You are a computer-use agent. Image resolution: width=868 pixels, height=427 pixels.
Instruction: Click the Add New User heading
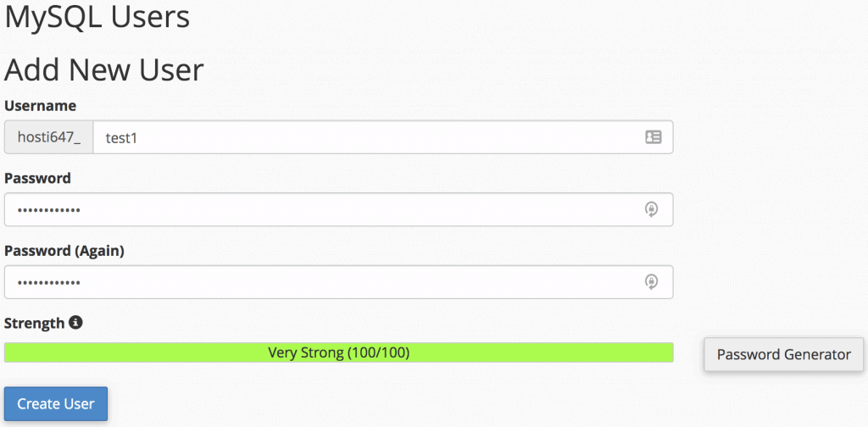[x=104, y=69]
